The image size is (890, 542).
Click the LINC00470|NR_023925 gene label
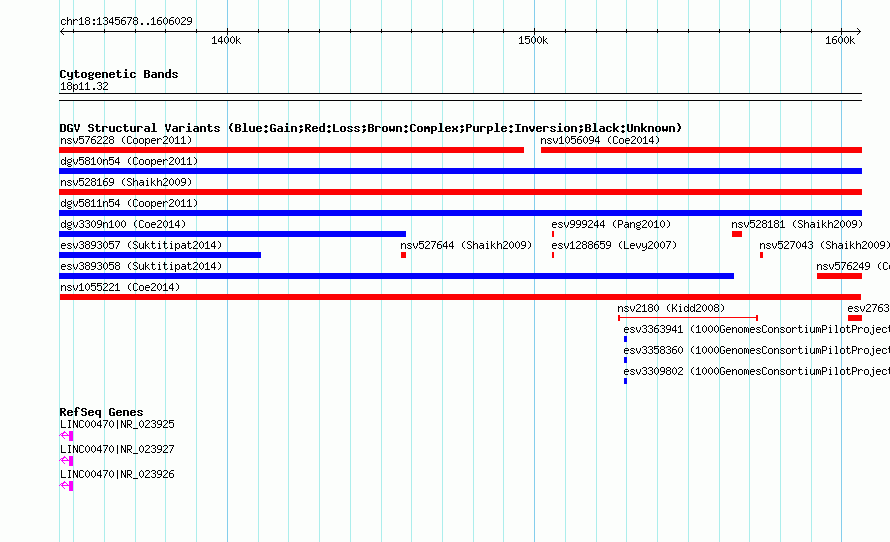coord(117,425)
